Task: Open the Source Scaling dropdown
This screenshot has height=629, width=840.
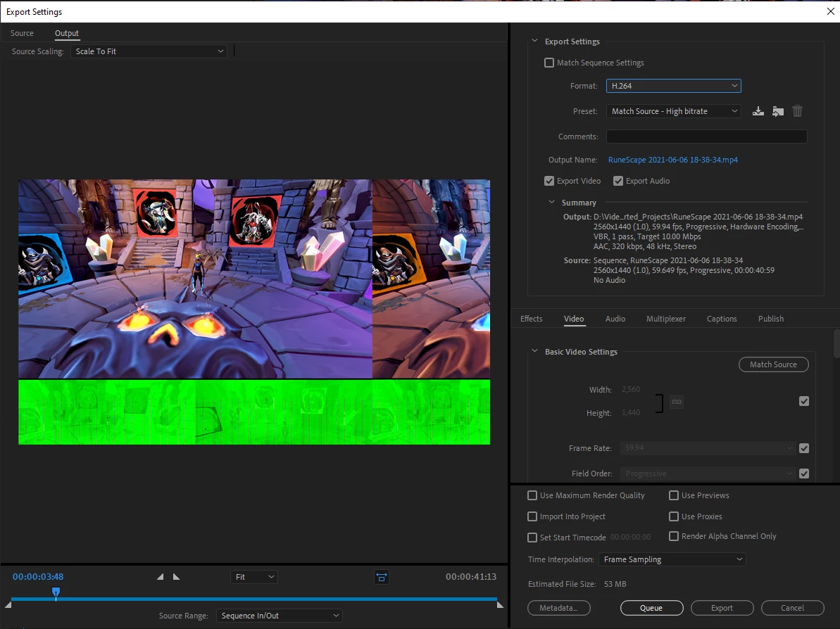Action: tap(149, 51)
